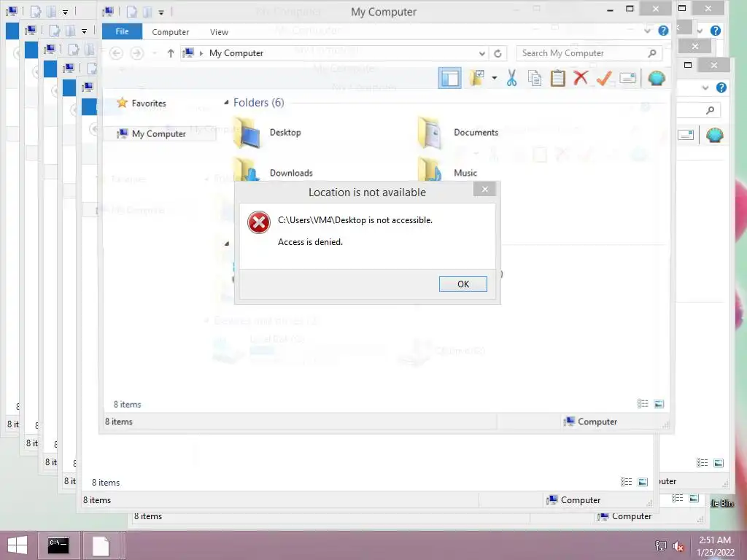This screenshot has height=560, width=747.
Task: Click the Cut scissors icon
Action: coord(511,77)
